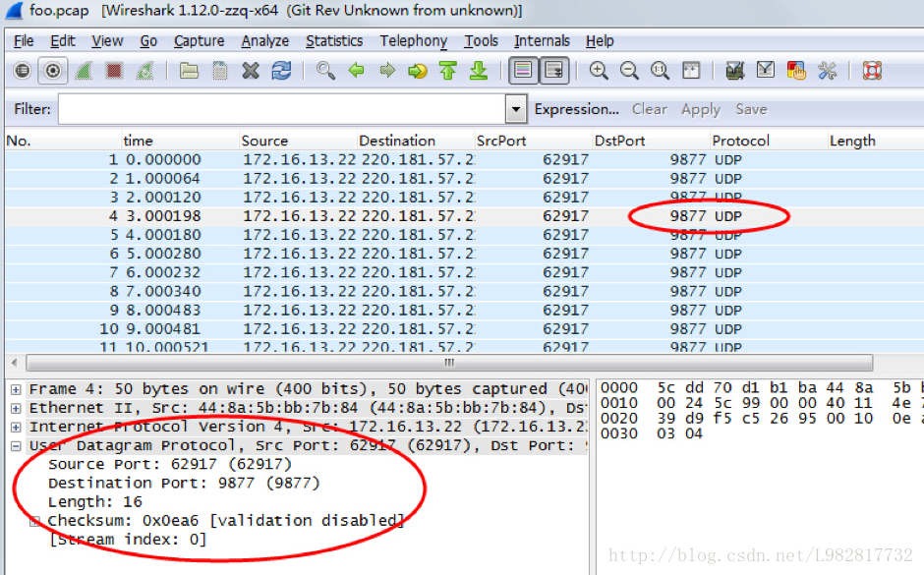Open help lifebuoy icon
The image size is (924, 575).
point(872,72)
